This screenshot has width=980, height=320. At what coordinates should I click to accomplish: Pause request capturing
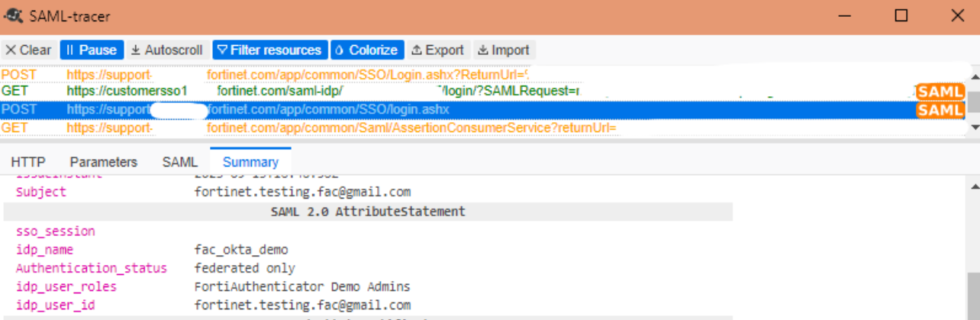[x=90, y=50]
